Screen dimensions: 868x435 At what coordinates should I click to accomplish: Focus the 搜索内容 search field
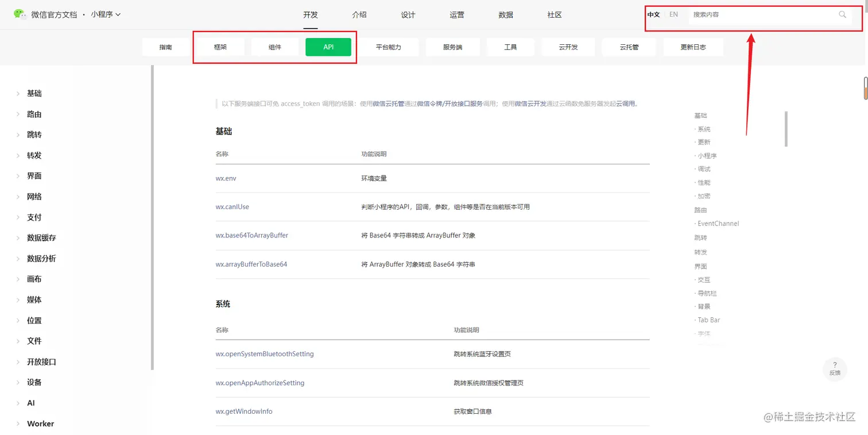(x=769, y=14)
